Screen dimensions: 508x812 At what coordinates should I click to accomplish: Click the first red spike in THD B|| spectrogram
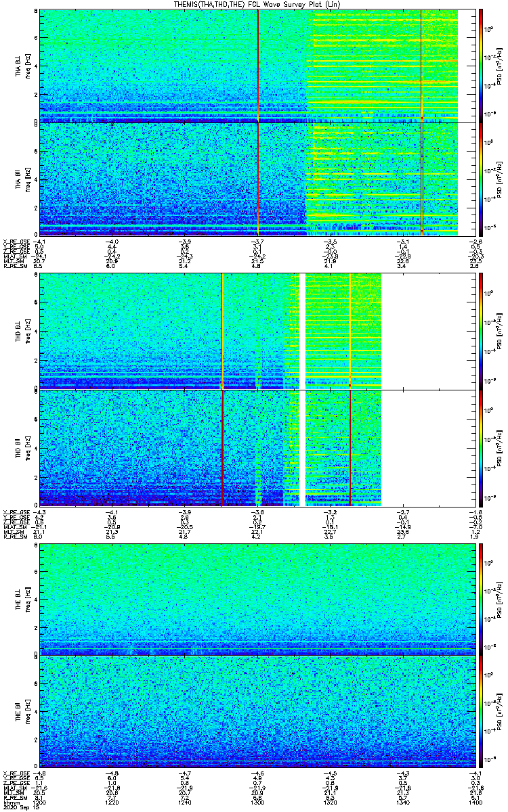(x=222, y=447)
